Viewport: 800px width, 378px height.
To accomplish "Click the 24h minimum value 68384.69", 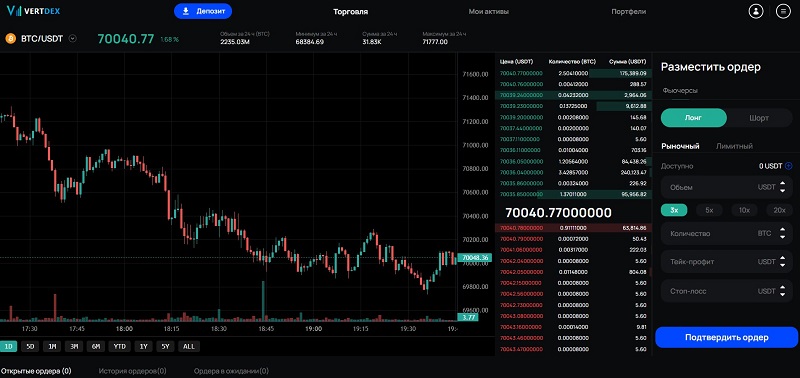I will (309, 42).
